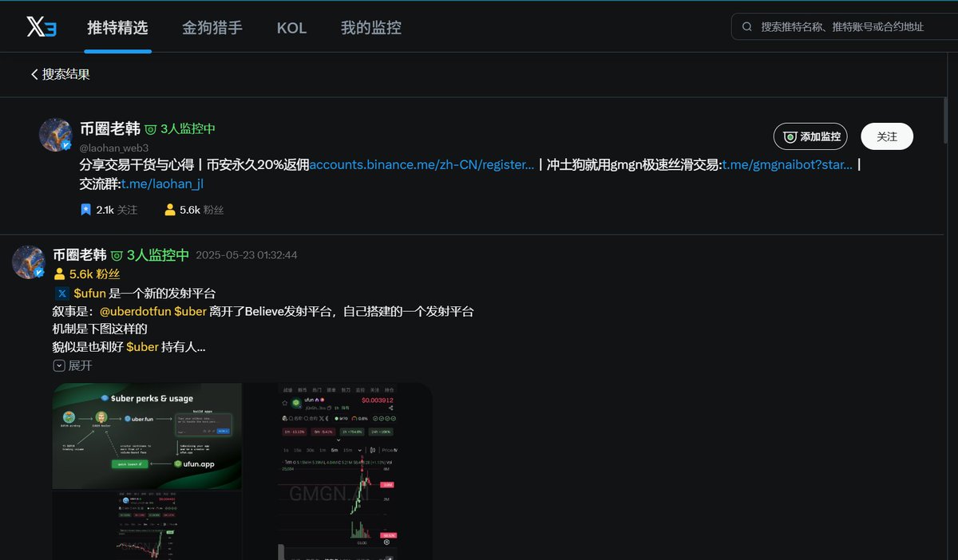Image resolution: width=958 pixels, height=560 pixels.
Task: Open the bottom-left chart thumbnail
Action: click(x=147, y=526)
